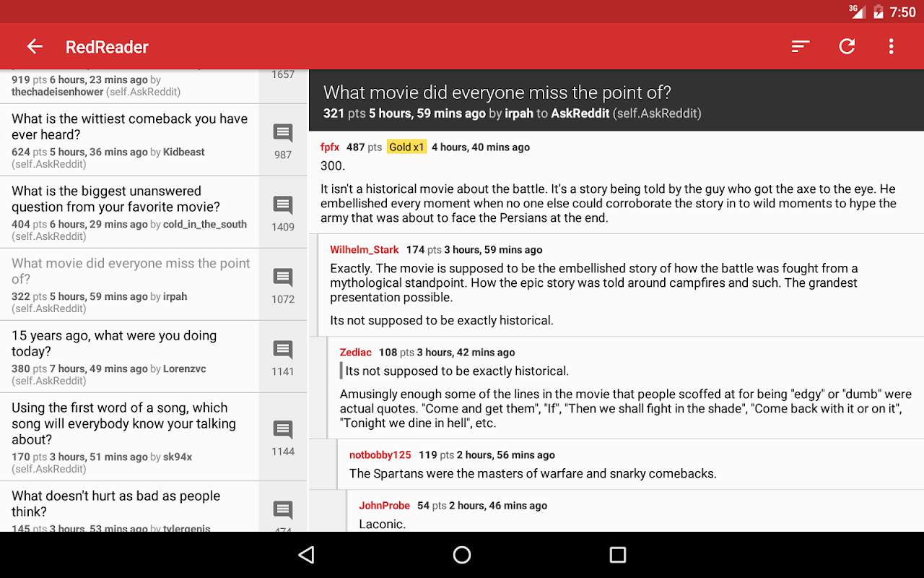This screenshot has height=578, width=924.
Task: Tap Android home circle button
Action: (462, 555)
